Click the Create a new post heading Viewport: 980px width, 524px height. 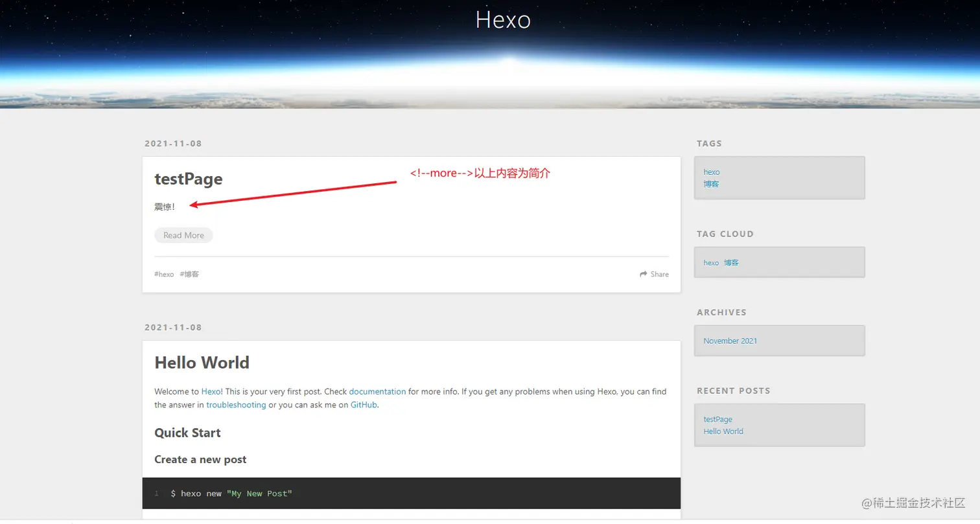tap(200, 459)
